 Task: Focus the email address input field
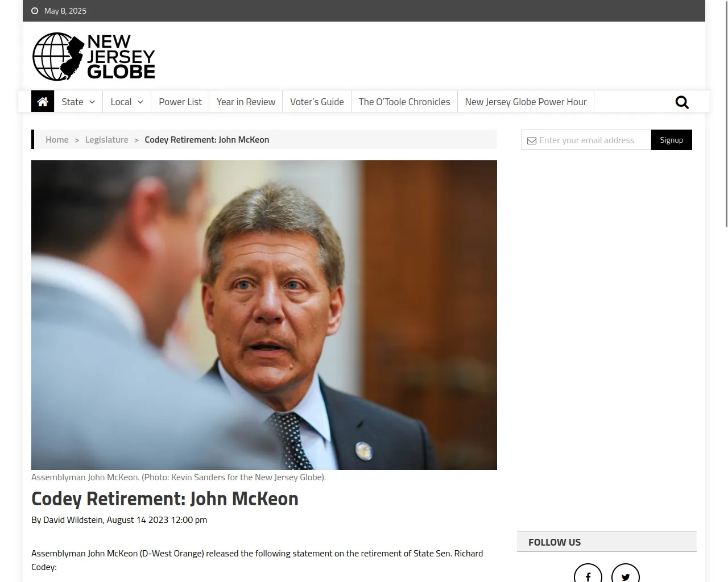click(586, 140)
